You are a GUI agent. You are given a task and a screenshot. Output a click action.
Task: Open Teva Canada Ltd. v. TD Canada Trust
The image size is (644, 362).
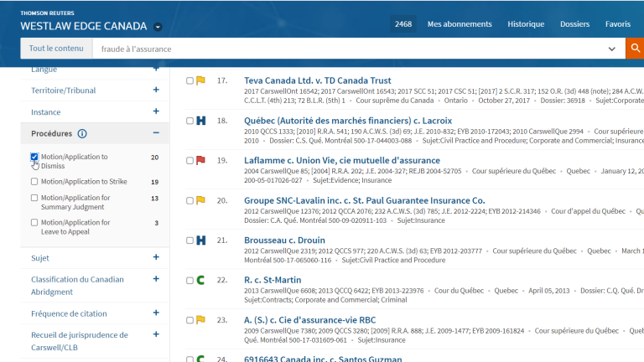pyautogui.click(x=318, y=80)
